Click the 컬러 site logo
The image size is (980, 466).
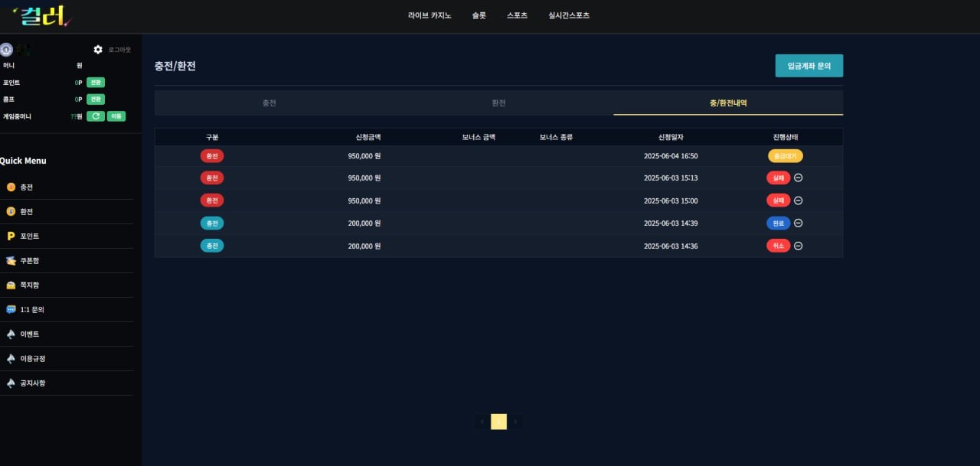[x=42, y=15]
